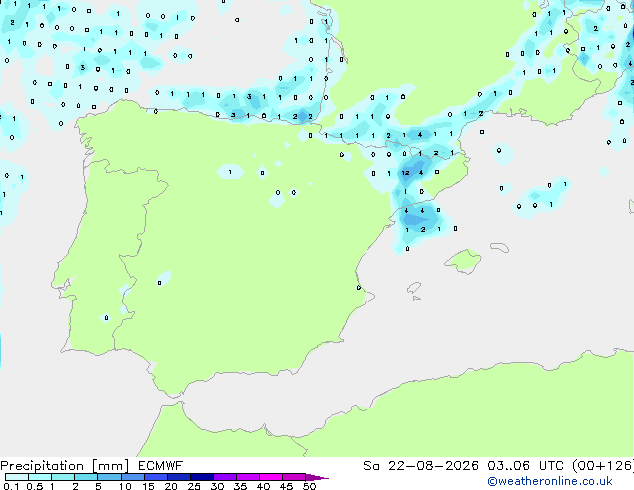Select the legend swatch between 5 and 10
The width and height of the screenshot is (634, 490).
click(x=110, y=477)
